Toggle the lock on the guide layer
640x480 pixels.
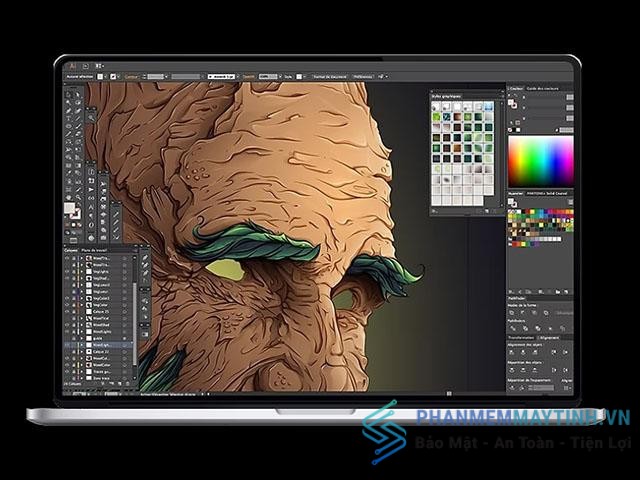click(x=74, y=338)
